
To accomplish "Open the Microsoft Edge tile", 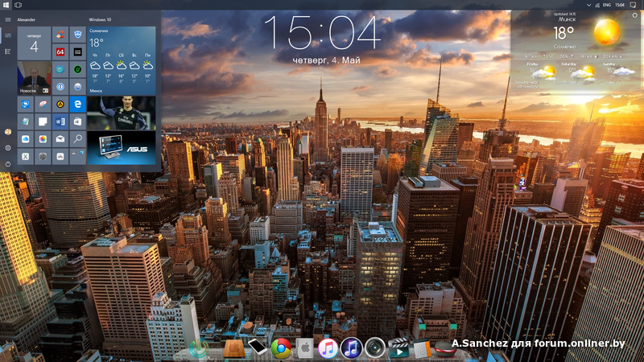I will [78, 104].
